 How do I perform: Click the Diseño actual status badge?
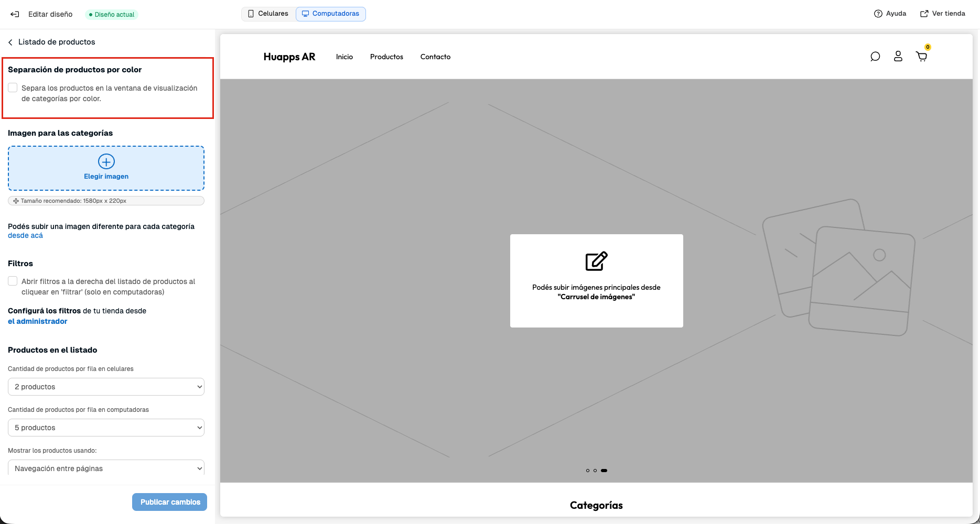(112, 15)
